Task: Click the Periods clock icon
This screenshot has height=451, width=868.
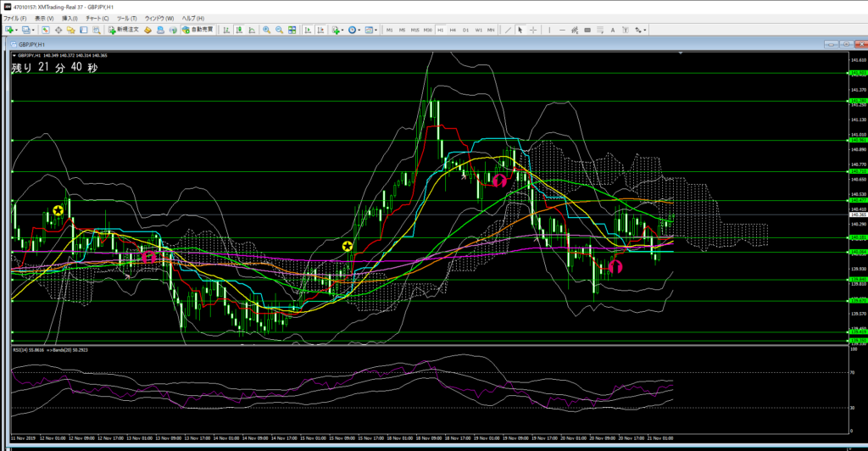Action: click(x=352, y=30)
